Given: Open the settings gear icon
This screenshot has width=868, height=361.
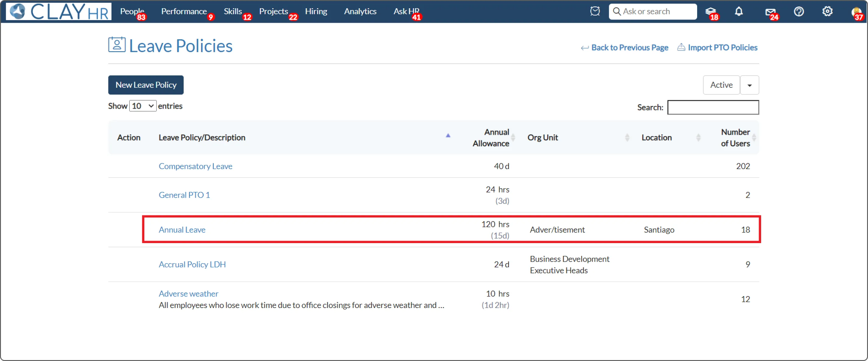Looking at the screenshot, I should 827,12.
